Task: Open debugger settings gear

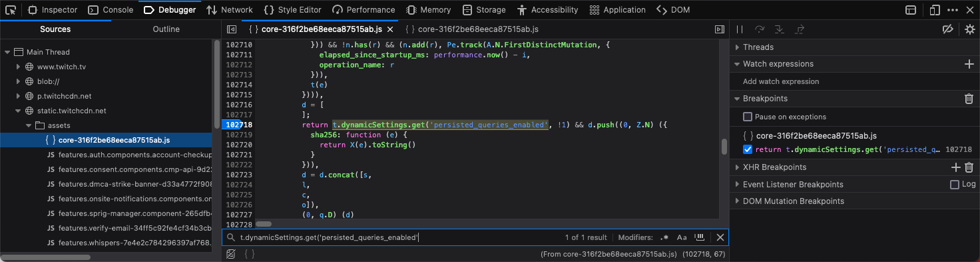Action: tap(969, 29)
